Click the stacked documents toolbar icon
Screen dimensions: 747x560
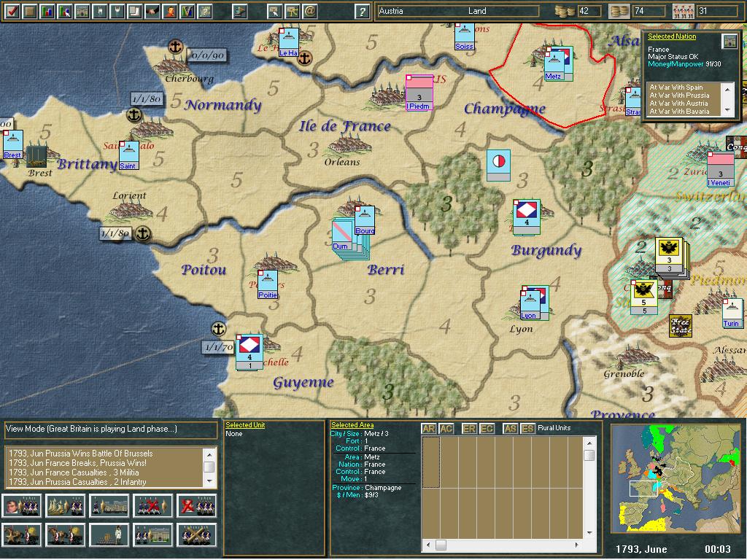click(x=135, y=11)
